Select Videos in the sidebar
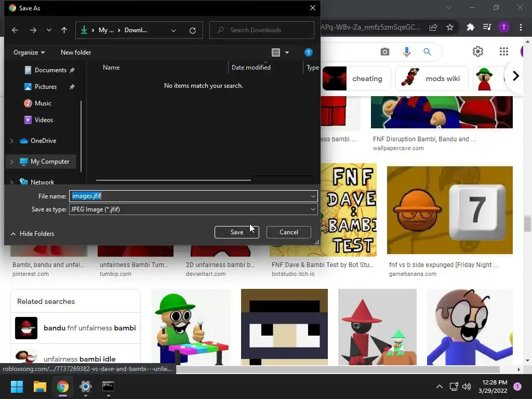 click(x=44, y=120)
